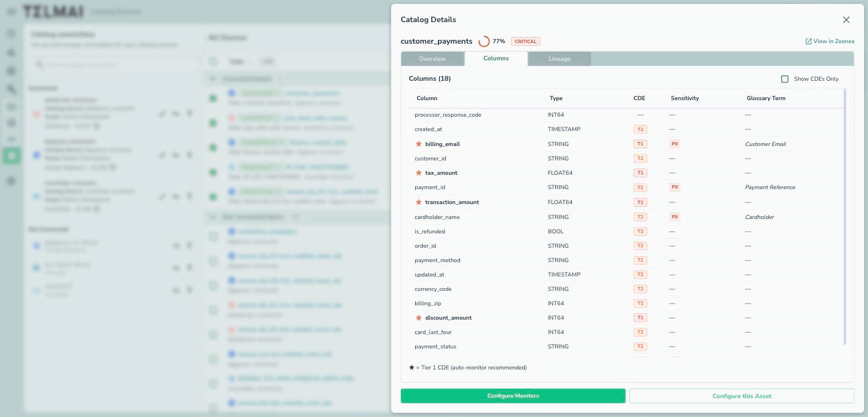Click the T2 badge on is_refunded row

[640, 231]
